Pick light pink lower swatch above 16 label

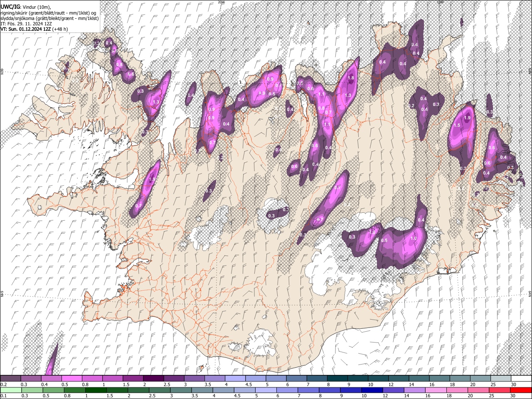coord(436,390)
